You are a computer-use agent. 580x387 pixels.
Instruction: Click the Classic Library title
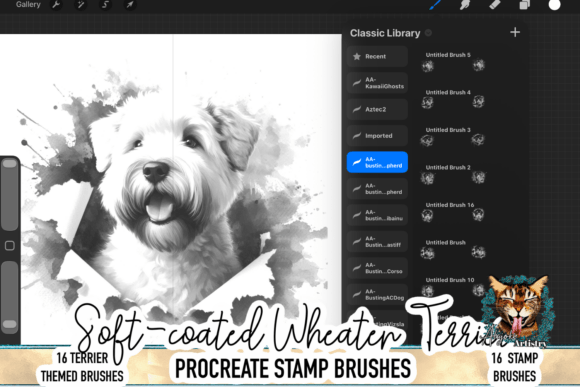[x=385, y=33]
